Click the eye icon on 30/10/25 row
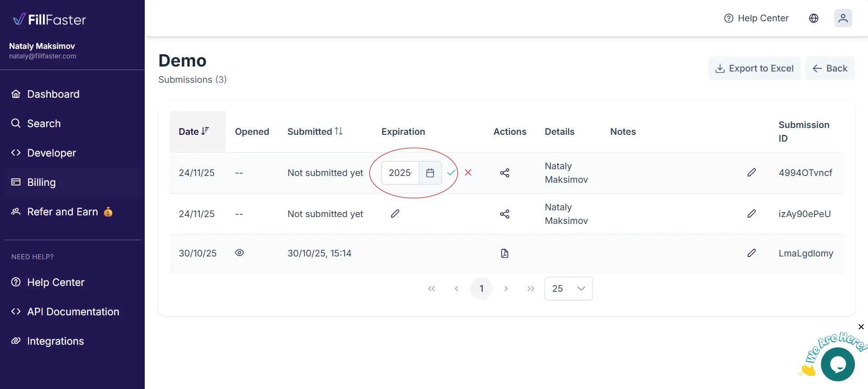This screenshot has height=389, width=868. point(239,253)
